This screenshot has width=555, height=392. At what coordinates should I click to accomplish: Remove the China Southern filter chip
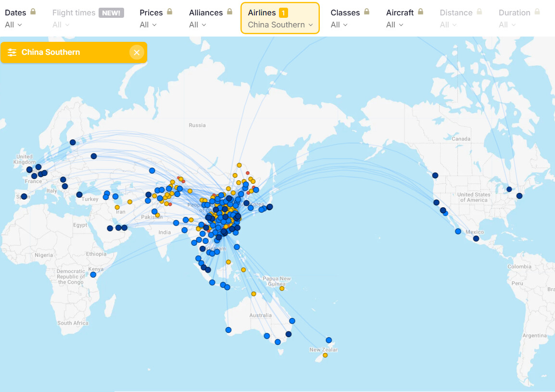[137, 52]
